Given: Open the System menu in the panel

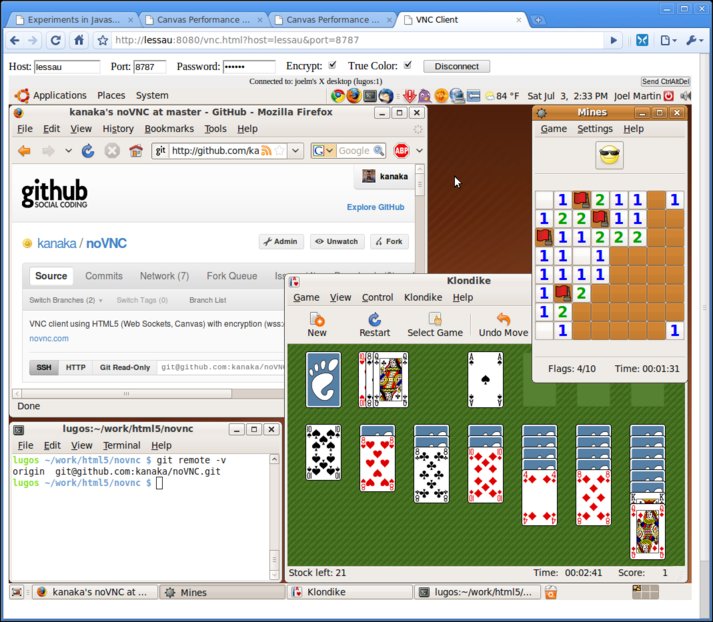Looking at the screenshot, I should [152, 95].
